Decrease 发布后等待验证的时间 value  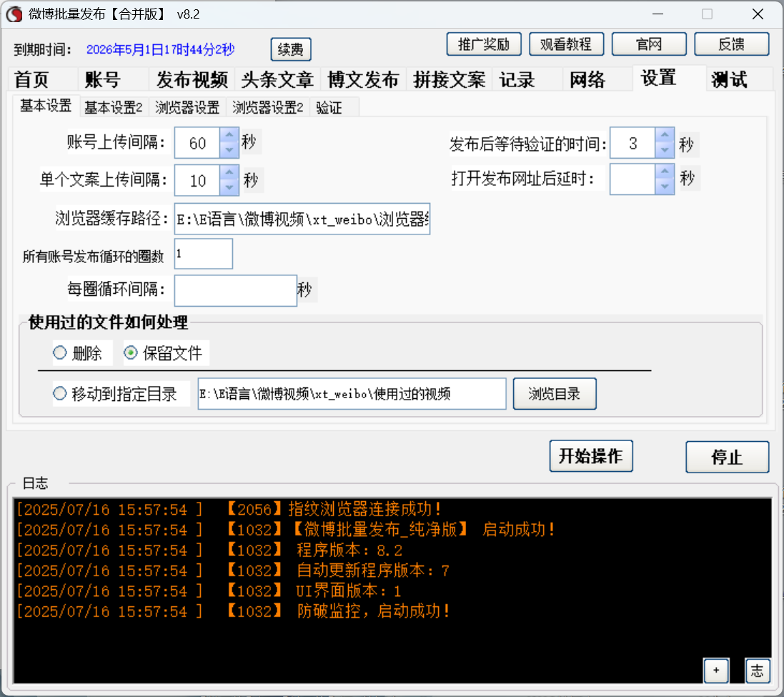pyautogui.click(x=665, y=150)
